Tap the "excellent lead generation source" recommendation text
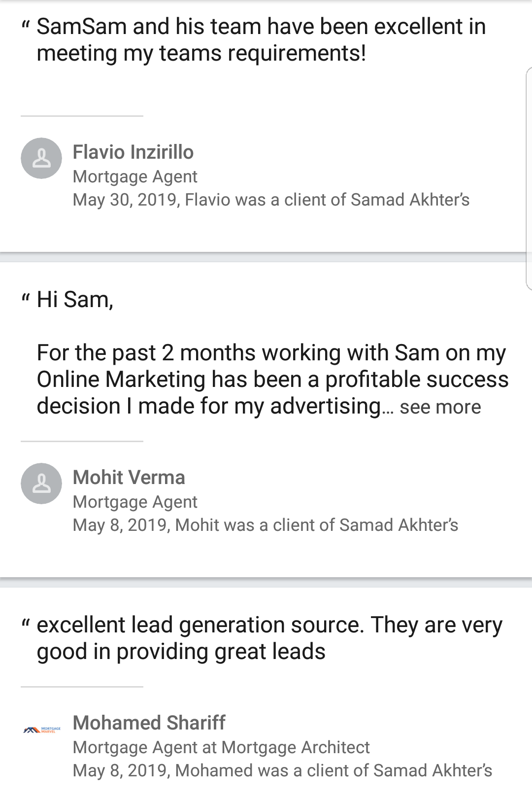The width and height of the screenshot is (532, 799). (x=269, y=638)
